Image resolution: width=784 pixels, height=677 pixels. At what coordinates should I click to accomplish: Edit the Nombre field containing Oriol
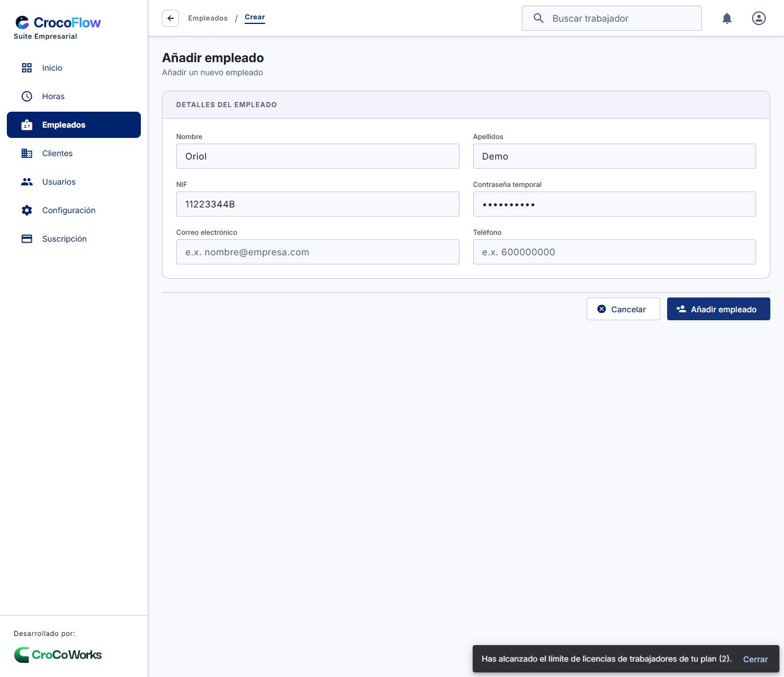318,156
